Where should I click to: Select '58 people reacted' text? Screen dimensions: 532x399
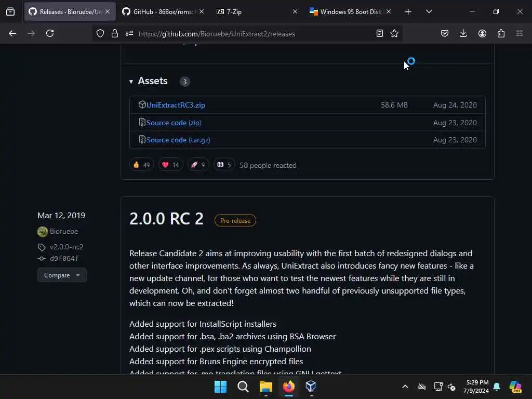(x=268, y=165)
